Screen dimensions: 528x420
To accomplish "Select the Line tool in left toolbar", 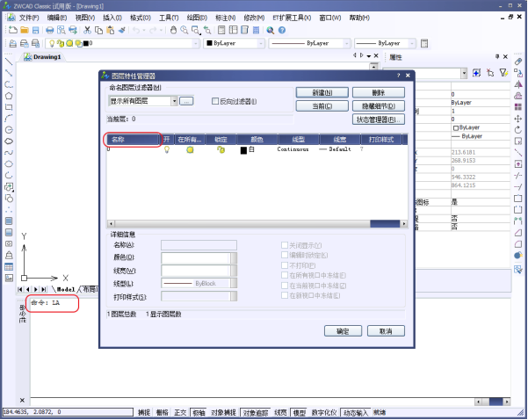I will click(9, 62).
